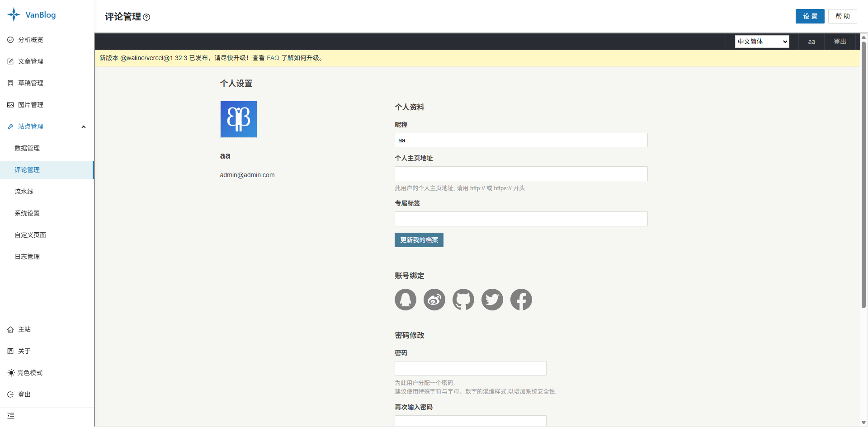This screenshot has width=868, height=427.
Task: Click the blue 设置 button
Action: 810,16
